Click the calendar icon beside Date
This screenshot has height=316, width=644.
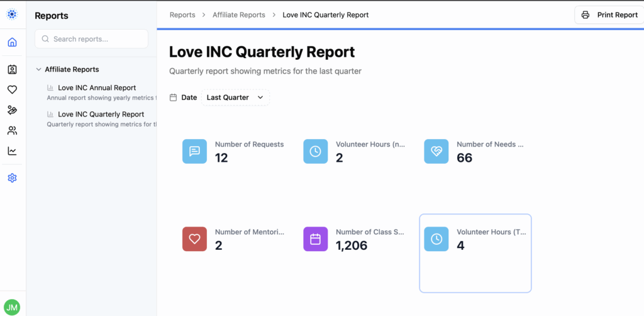click(x=174, y=98)
